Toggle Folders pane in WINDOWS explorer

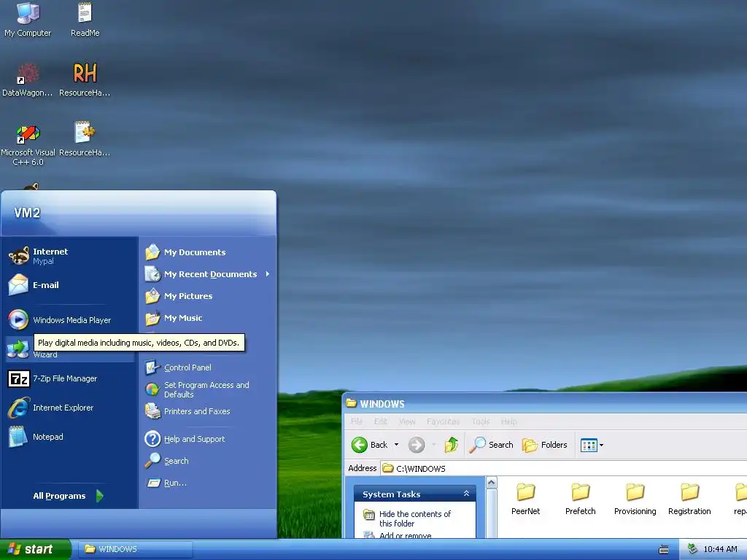544,445
